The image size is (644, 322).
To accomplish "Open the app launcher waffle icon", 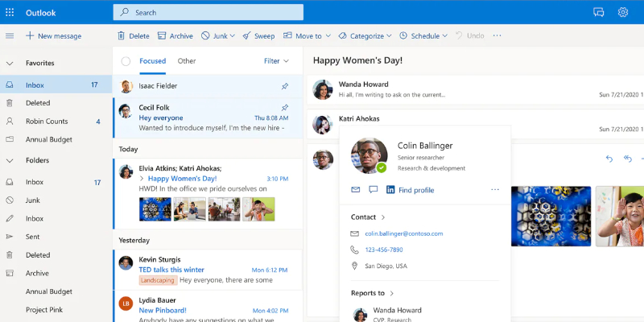I will click(10, 12).
